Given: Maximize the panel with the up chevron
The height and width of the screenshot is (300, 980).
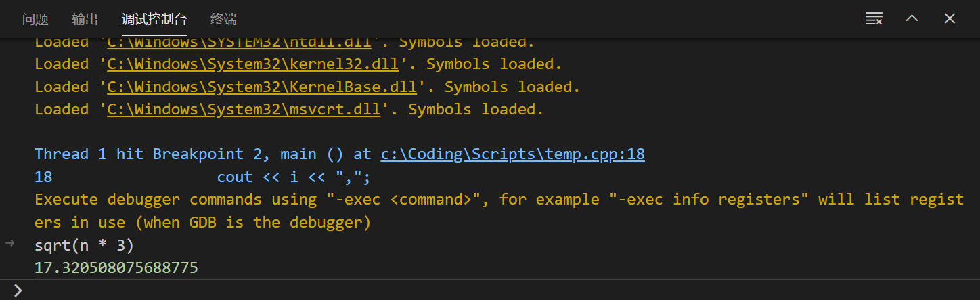Looking at the screenshot, I should click(x=912, y=19).
